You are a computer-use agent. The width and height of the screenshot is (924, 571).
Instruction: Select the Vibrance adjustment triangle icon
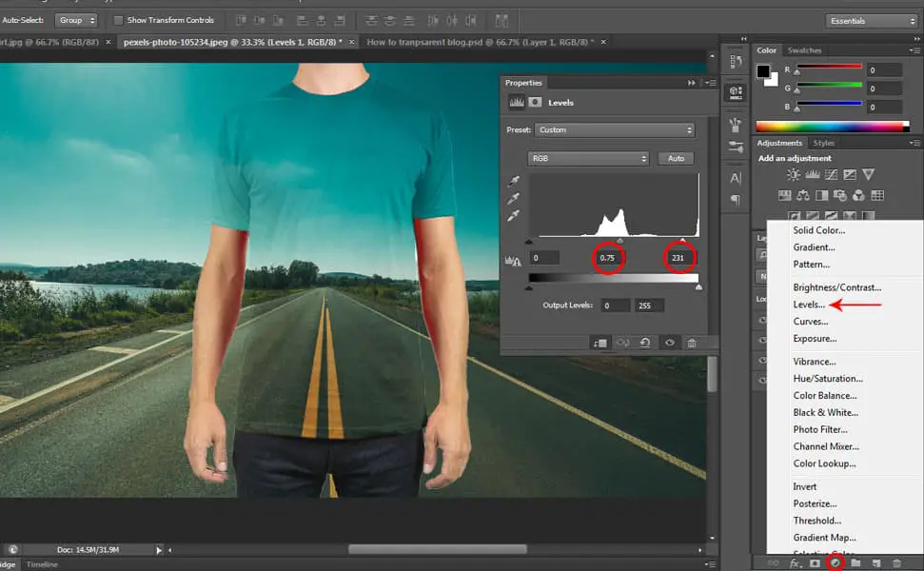[867, 174]
